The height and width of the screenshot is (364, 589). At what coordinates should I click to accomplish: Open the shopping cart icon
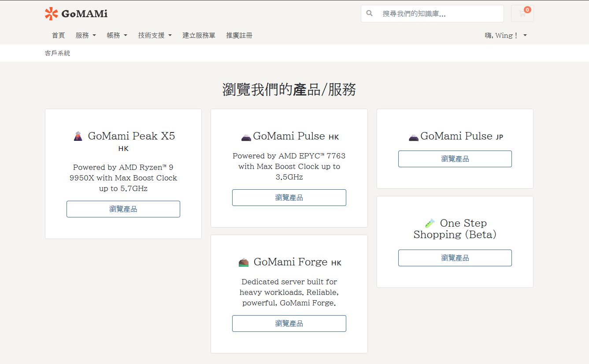tap(522, 14)
